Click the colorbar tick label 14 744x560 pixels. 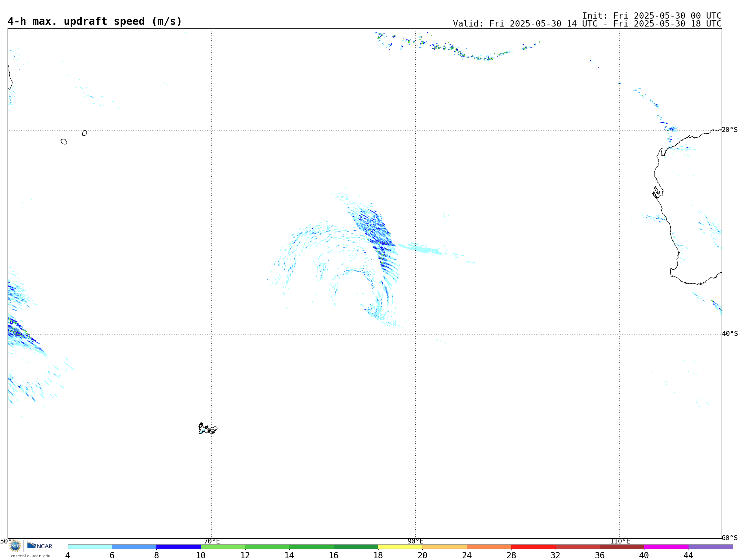(x=289, y=556)
